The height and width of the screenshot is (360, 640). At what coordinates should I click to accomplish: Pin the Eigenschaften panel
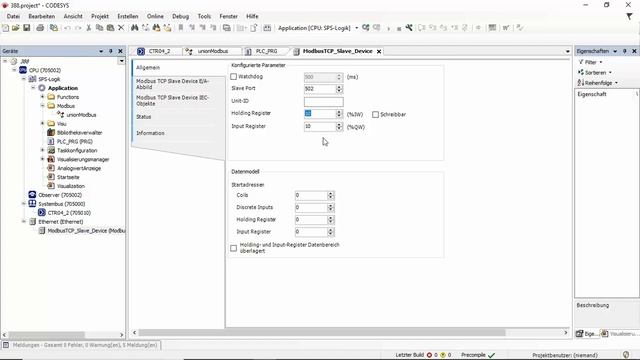click(624, 51)
